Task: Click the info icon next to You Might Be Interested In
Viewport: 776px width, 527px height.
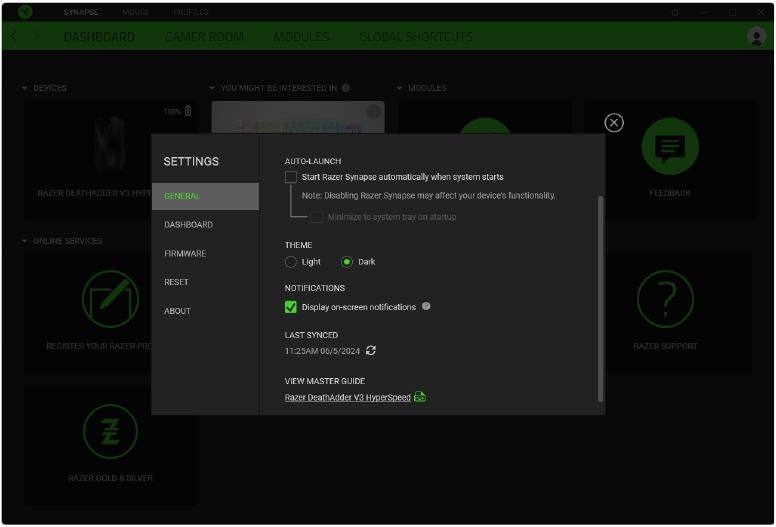Action: (x=345, y=88)
